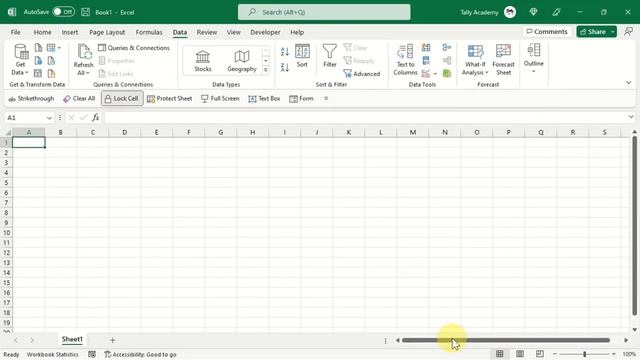
Task: Open the Data Validation dropdown arrow
Action: click(435, 74)
